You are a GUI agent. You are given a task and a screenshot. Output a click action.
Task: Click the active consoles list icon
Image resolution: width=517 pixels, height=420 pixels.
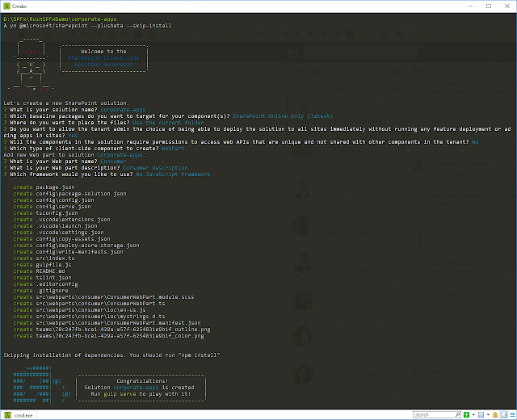point(481,414)
